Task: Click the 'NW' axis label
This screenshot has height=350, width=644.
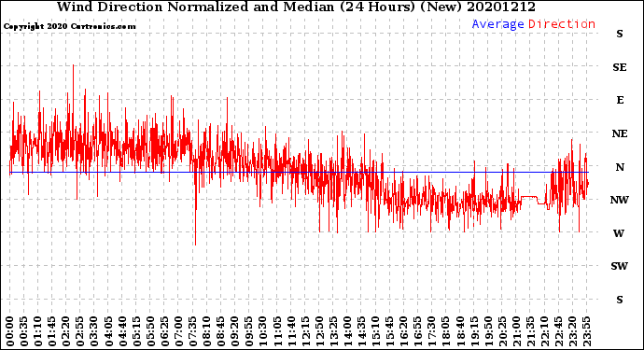Action: tap(620, 200)
